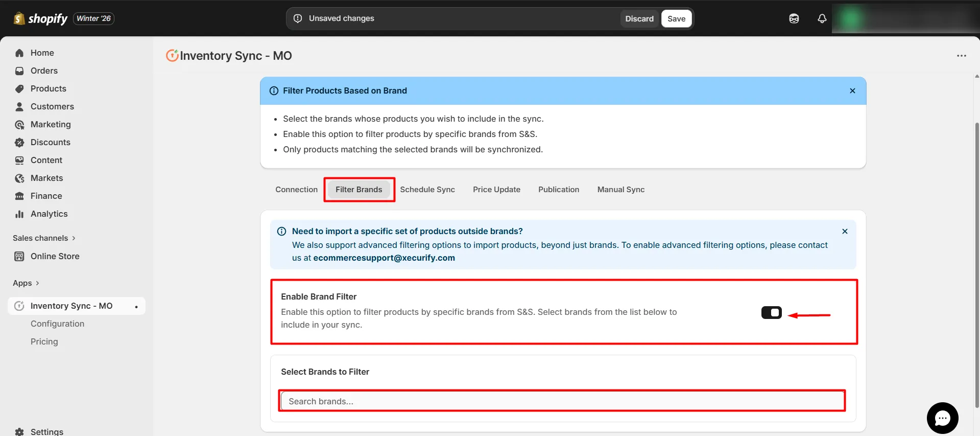
Task: Close the Filter Products Based on Brand banner
Action: click(852, 90)
